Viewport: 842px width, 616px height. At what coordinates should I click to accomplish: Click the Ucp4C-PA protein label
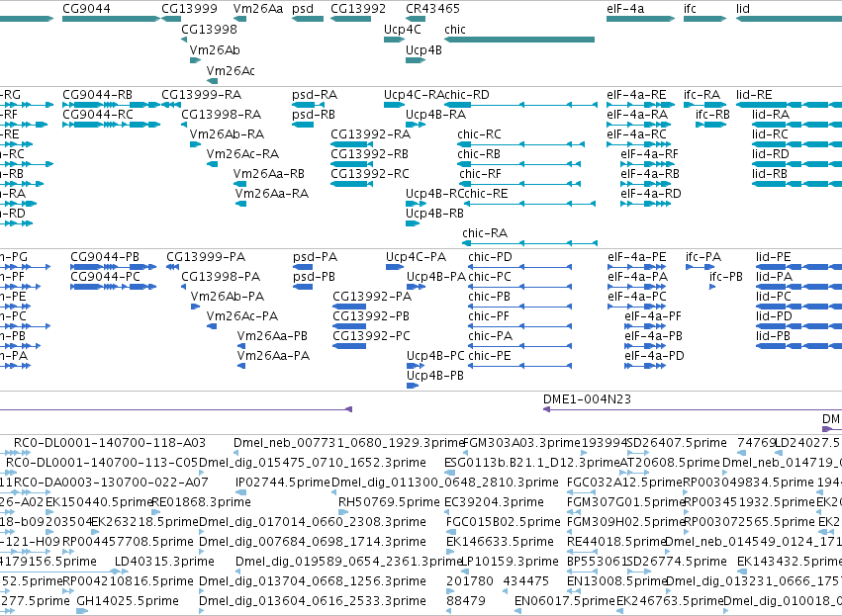click(416, 257)
